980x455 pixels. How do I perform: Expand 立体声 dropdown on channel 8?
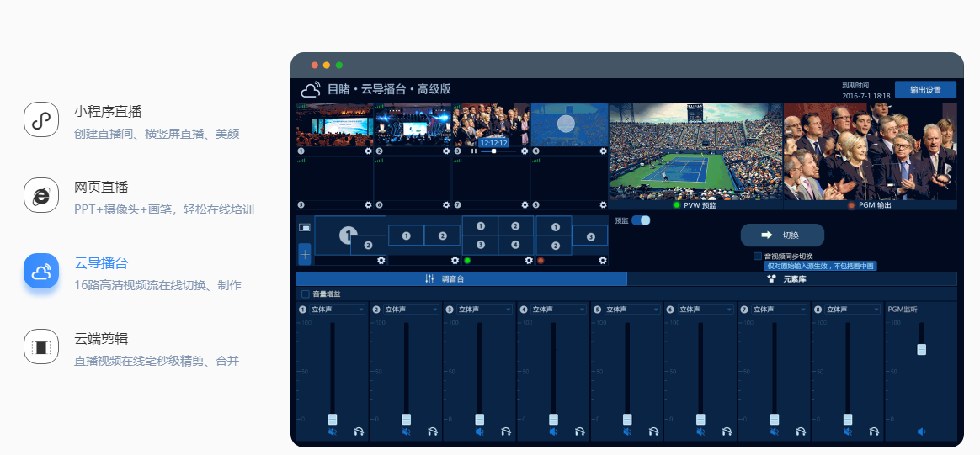853,310
